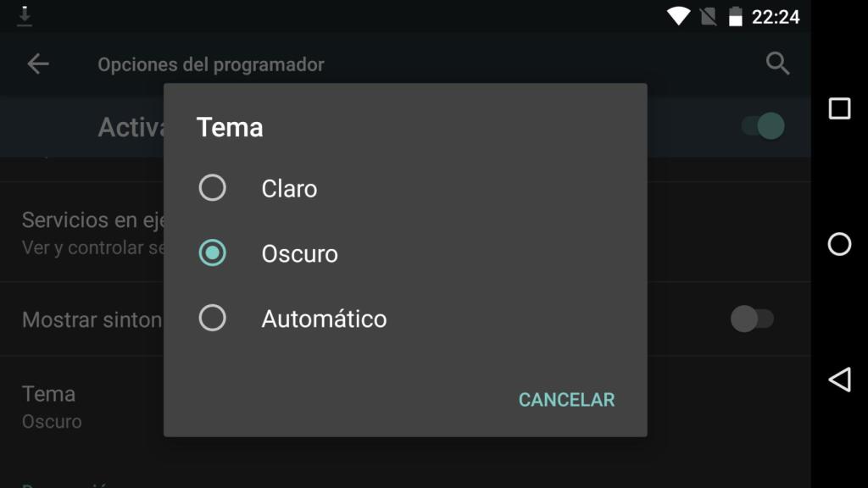Tap the Tema dialog title
Screen dimensions: 868x488
point(230,126)
